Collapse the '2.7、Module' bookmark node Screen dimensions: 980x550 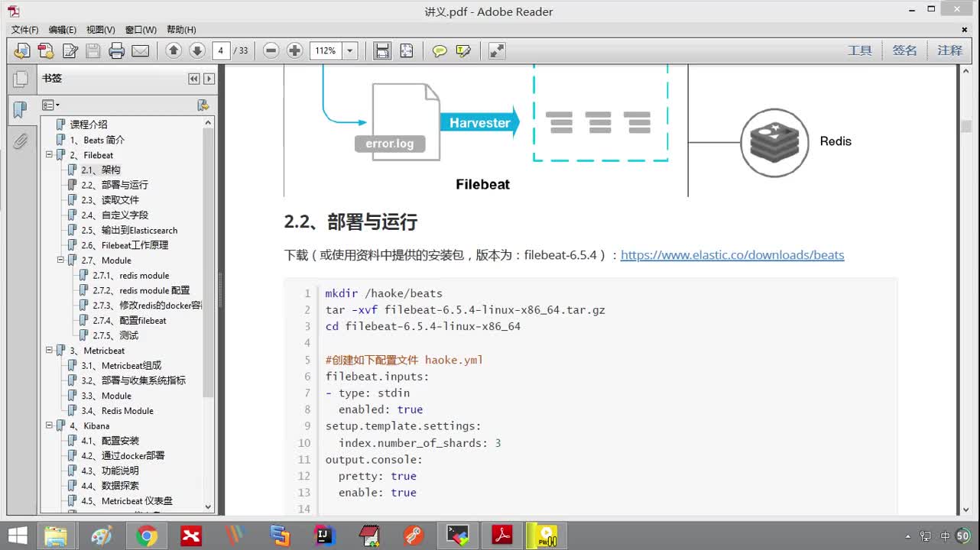click(60, 260)
